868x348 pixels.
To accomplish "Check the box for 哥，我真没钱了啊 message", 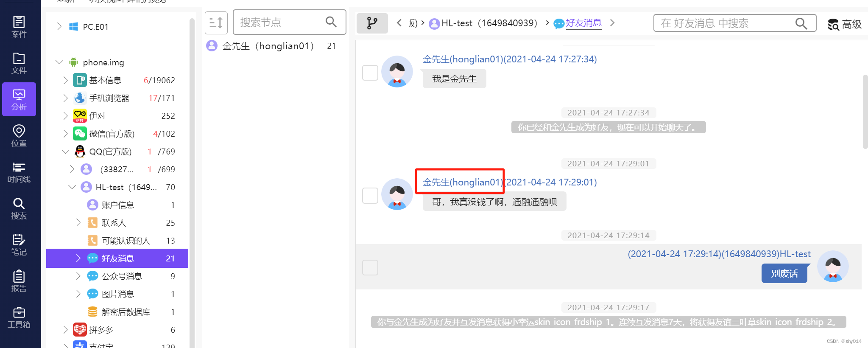I will [370, 196].
